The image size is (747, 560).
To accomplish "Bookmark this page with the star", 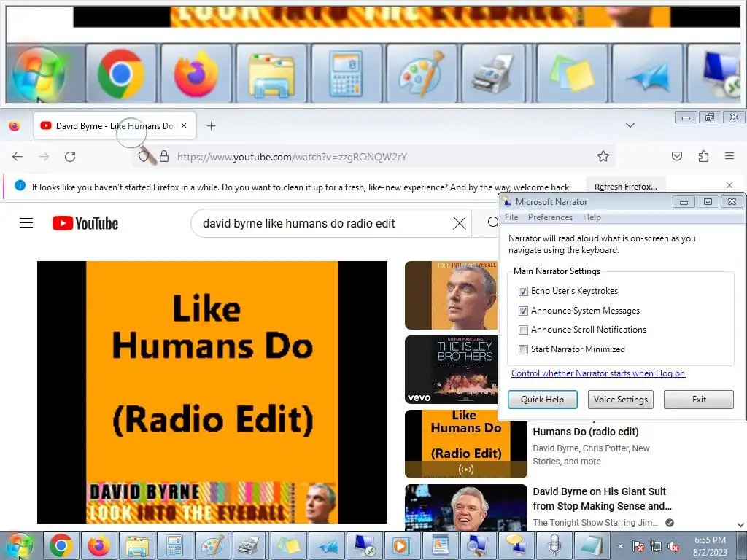I will (x=603, y=156).
